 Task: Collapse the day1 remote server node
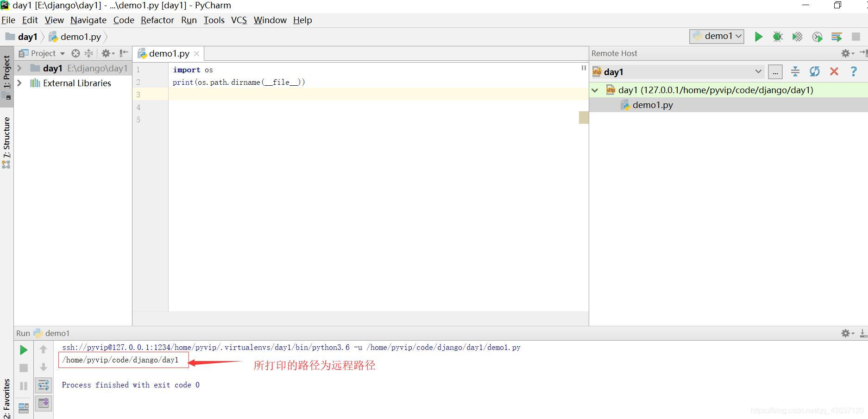595,90
